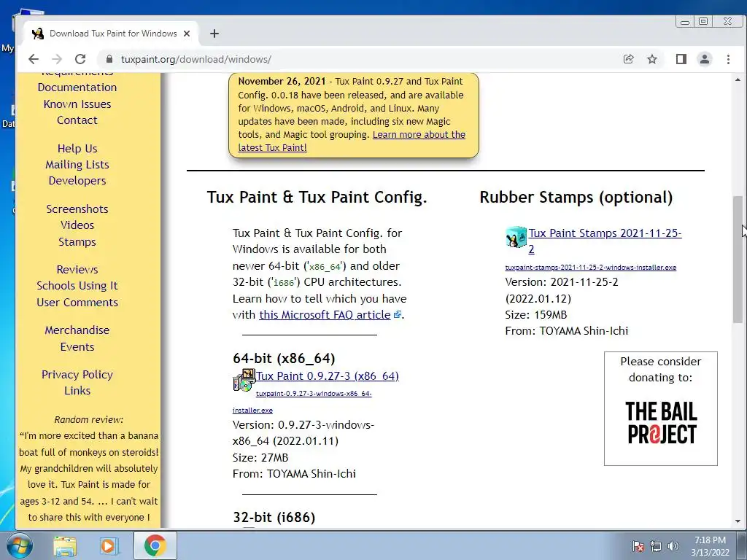
Task: Open Links page in sidebar
Action: (x=77, y=391)
